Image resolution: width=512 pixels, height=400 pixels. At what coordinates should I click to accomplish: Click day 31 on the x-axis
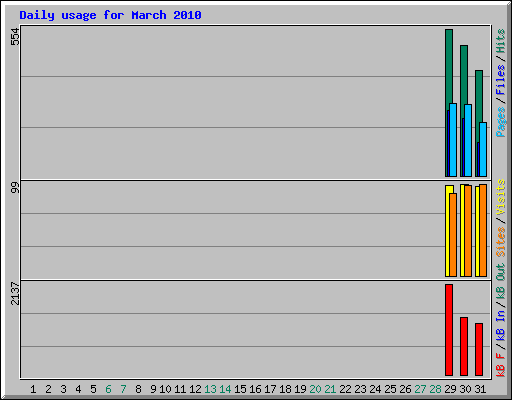pos(480,389)
